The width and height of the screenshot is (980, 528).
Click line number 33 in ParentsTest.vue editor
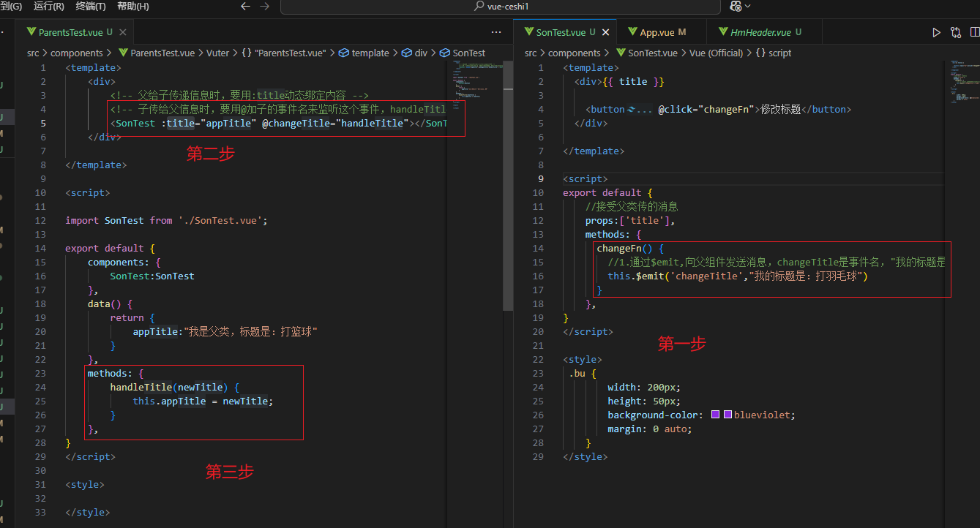tap(40, 512)
